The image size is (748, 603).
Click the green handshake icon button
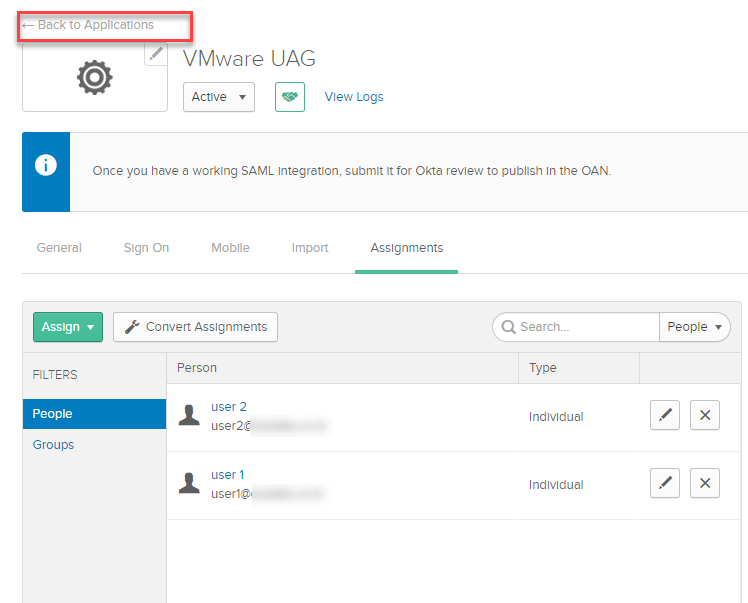click(x=290, y=97)
